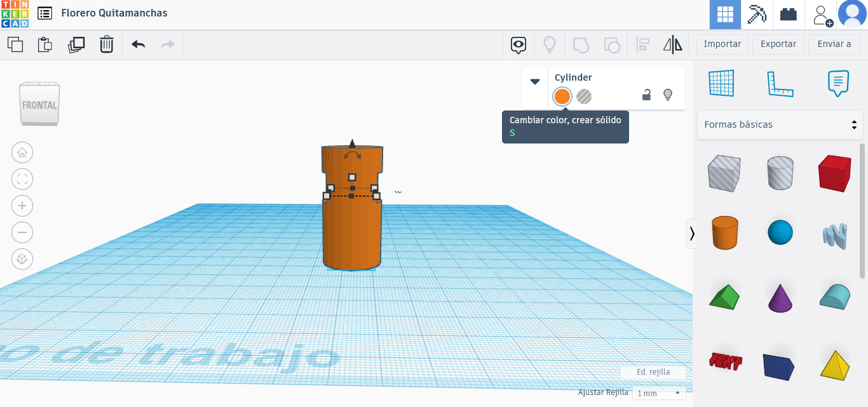Select the dark blue Wedge shape
The image size is (868, 407).
pos(778,366)
